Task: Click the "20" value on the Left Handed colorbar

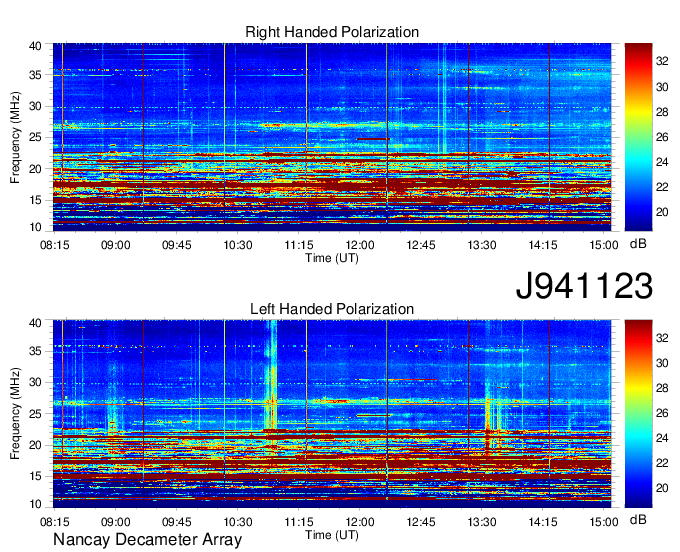Action: pyautogui.click(x=662, y=488)
